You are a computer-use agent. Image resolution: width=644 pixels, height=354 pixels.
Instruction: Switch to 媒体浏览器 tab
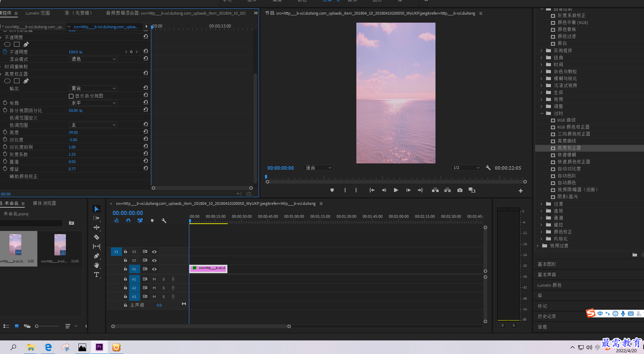point(44,203)
